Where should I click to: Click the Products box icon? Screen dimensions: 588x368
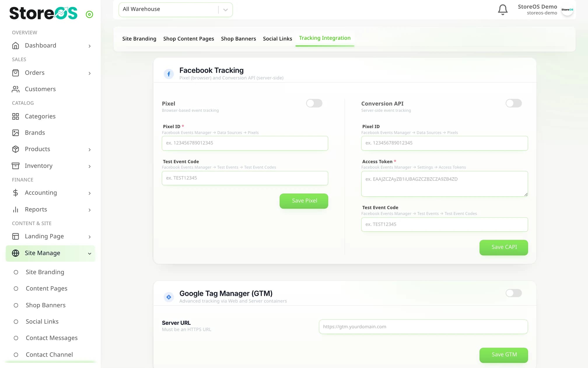coord(15,149)
